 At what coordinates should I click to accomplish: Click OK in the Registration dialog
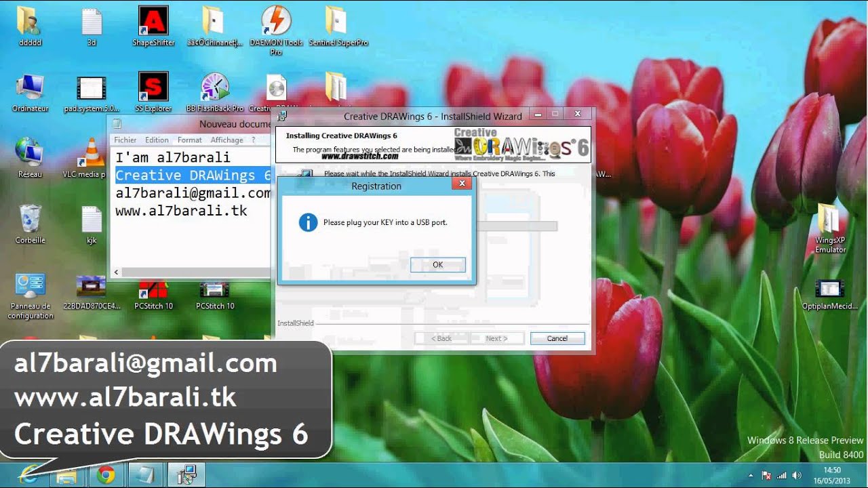tap(438, 265)
